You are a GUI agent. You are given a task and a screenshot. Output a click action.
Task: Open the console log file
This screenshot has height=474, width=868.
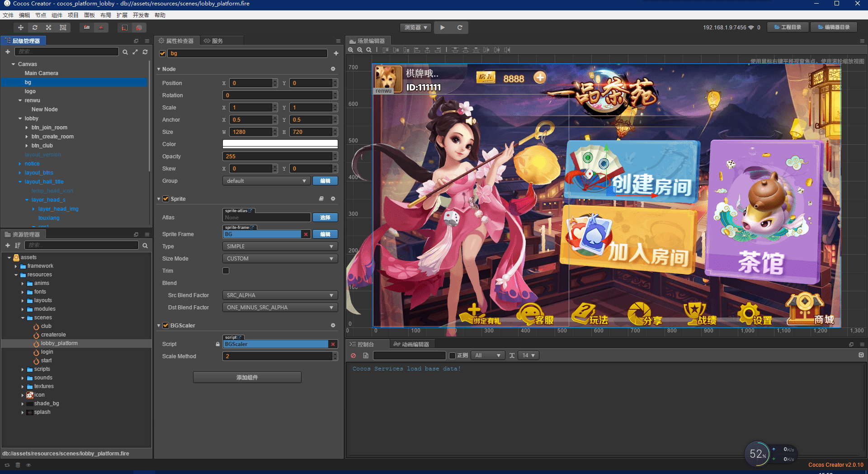(x=366, y=355)
